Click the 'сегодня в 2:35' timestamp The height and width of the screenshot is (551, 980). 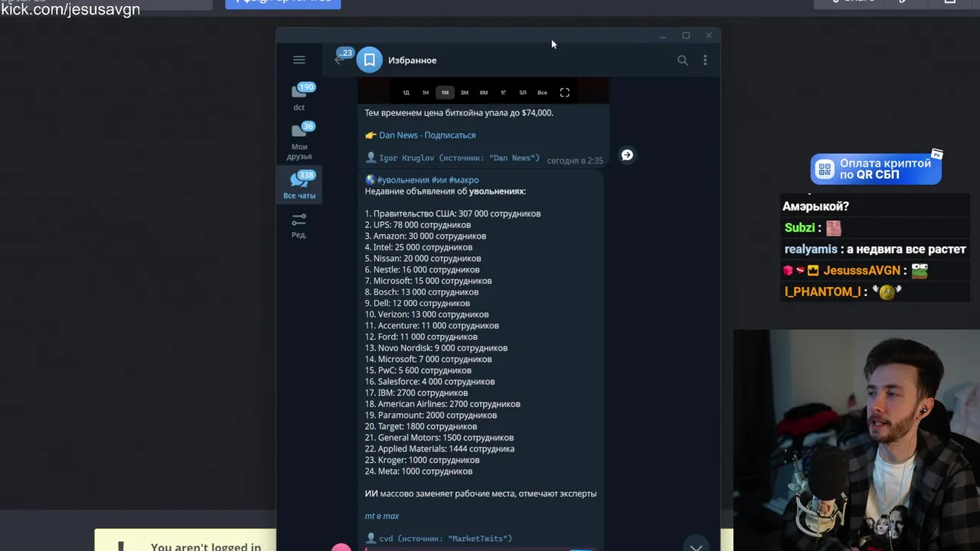(x=574, y=161)
